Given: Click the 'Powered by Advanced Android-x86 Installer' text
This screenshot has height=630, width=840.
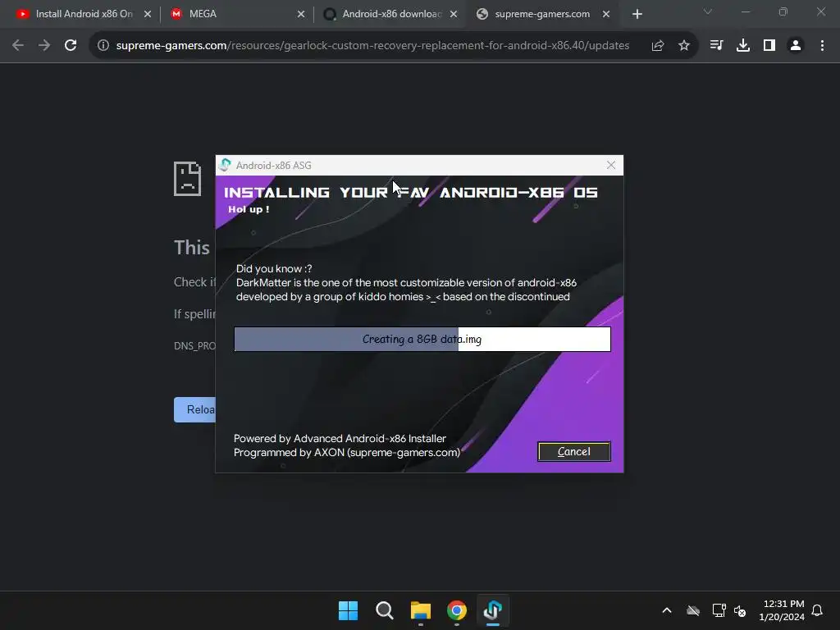Looking at the screenshot, I should tap(340, 438).
